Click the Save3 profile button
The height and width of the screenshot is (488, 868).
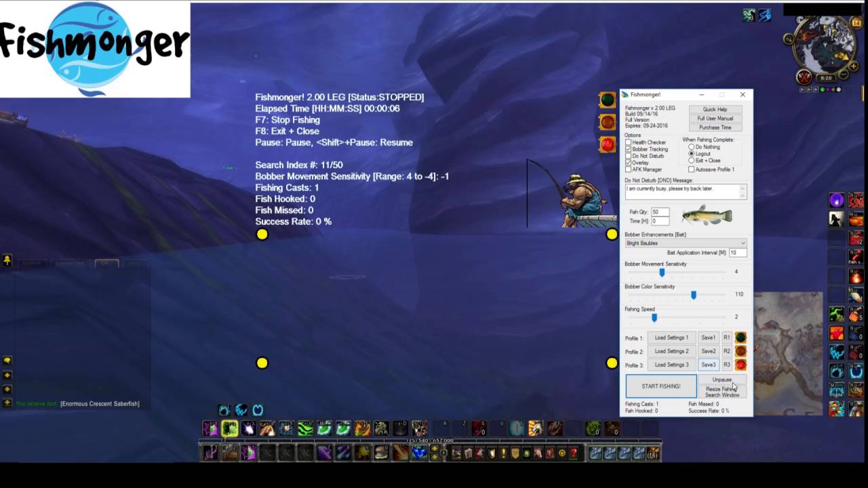click(x=708, y=365)
